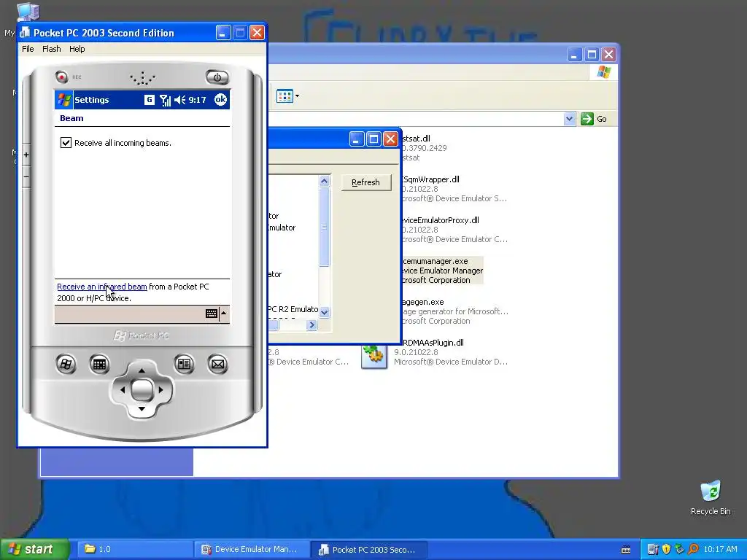This screenshot has width=747, height=560.
Task: Click scroll up arrow in emulator list
Action: point(324,181)
